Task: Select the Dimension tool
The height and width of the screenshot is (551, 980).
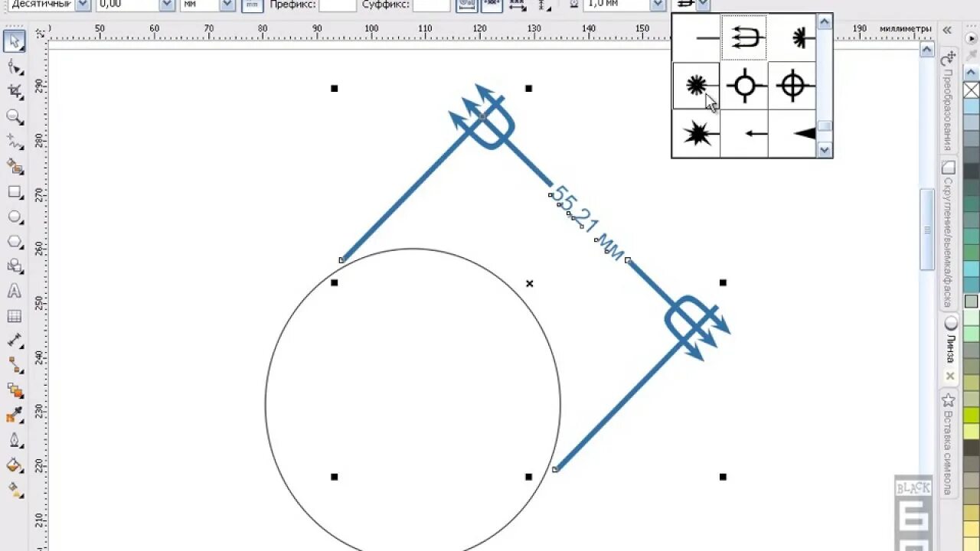Action: (14, 341)
